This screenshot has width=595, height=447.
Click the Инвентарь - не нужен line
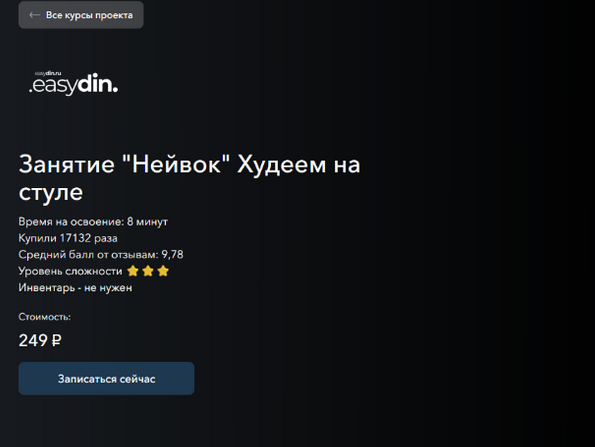[76, 288]
